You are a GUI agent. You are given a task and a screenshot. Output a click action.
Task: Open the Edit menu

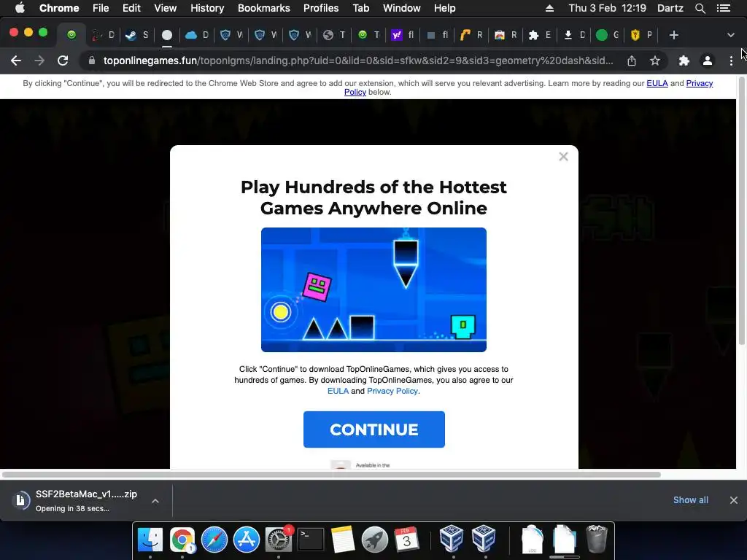point(131,8)
